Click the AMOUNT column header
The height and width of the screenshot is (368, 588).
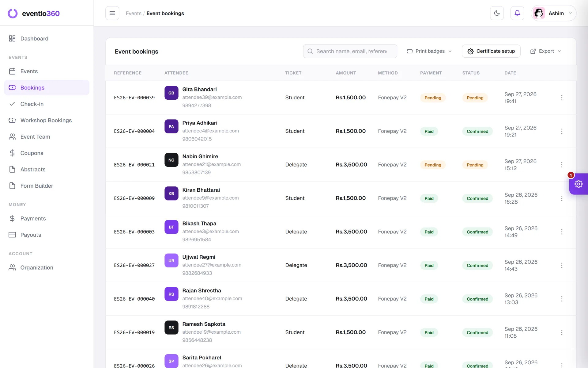(346, 73)
